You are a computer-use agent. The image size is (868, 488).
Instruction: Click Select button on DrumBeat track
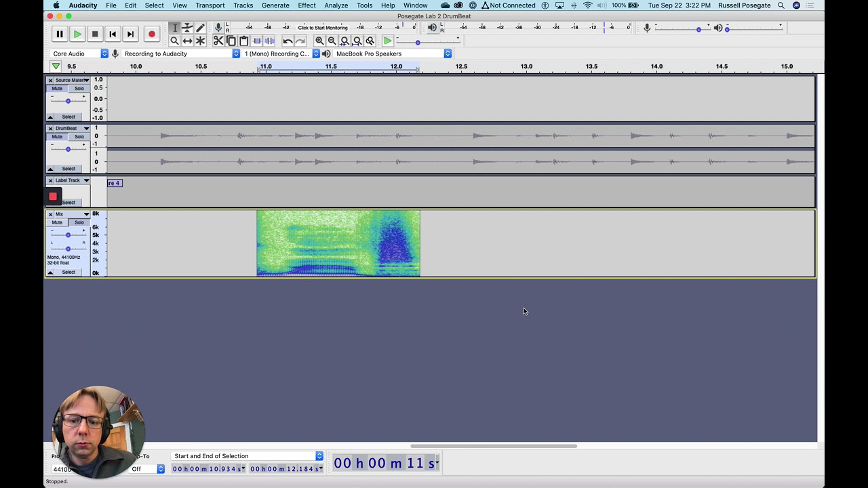pyautogui.click(x=68, y=168)
